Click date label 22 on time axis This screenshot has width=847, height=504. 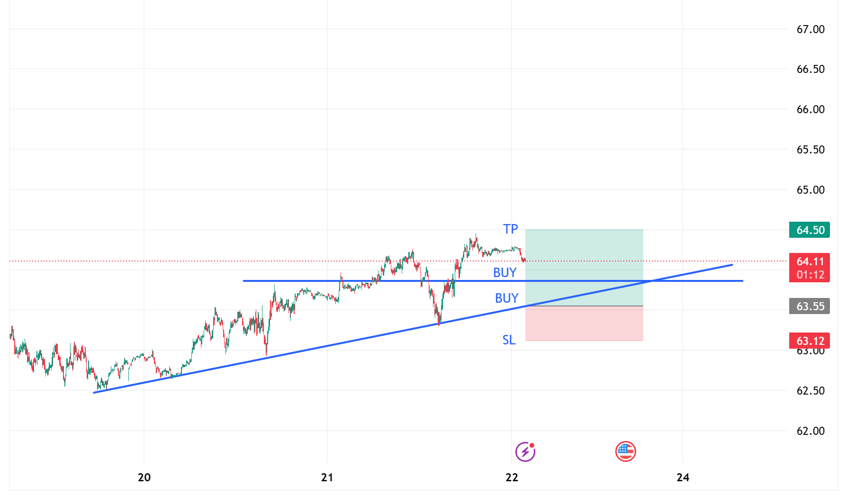512,477
